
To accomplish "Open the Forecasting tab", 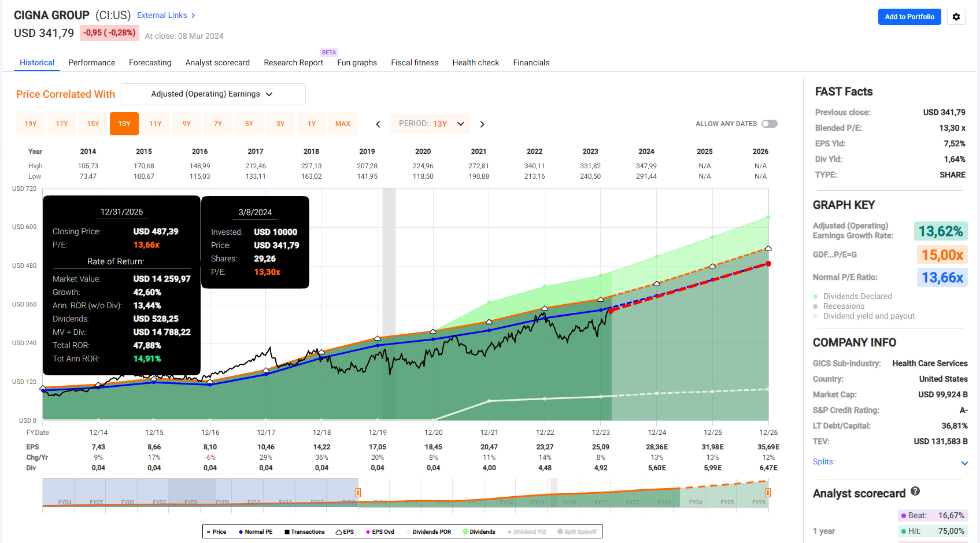I will click(150, 62).
